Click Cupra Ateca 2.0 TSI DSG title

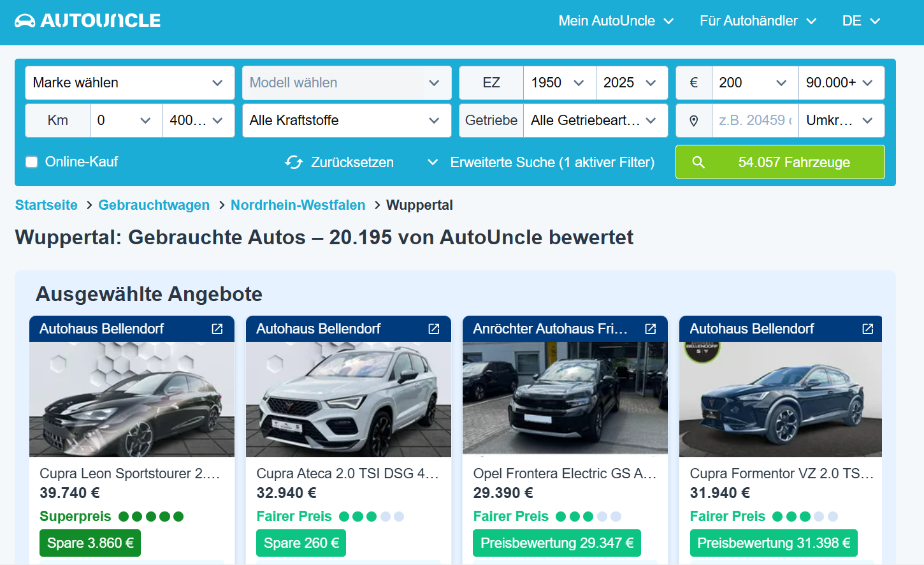[x=347, y=474]
